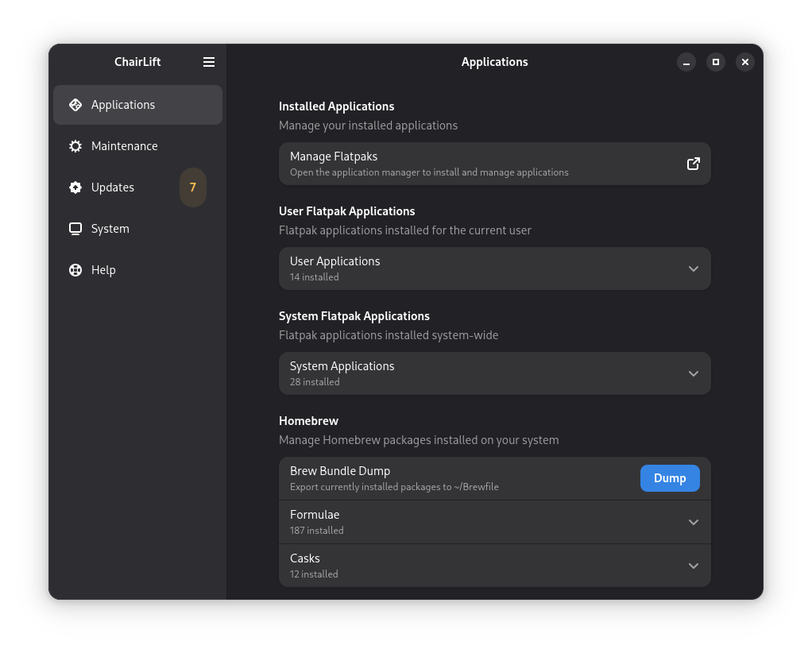The width and height of the screenshot is (812, 653).
Task: Close the ChairLift window
Action: coord(744,62)
